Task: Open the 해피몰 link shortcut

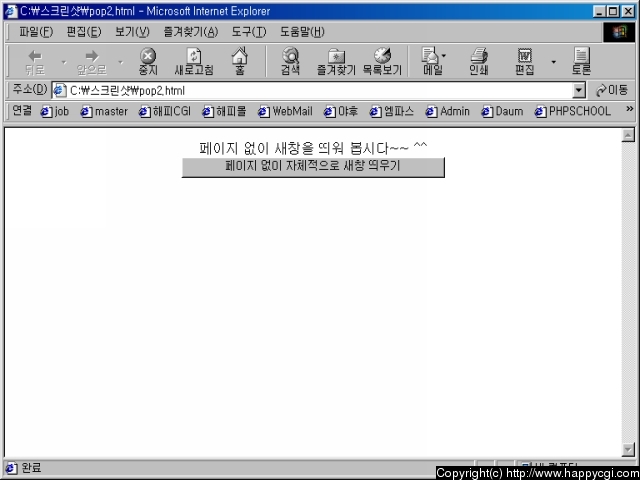Action: pos(224,111)
